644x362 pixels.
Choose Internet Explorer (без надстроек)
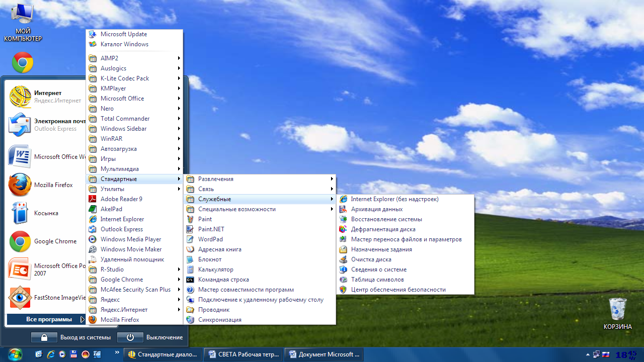405,199
